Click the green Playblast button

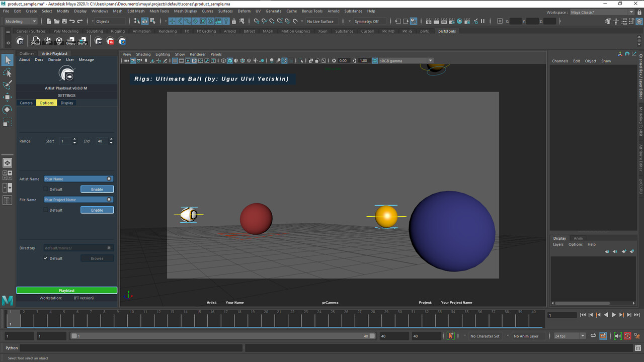[66, 291]
